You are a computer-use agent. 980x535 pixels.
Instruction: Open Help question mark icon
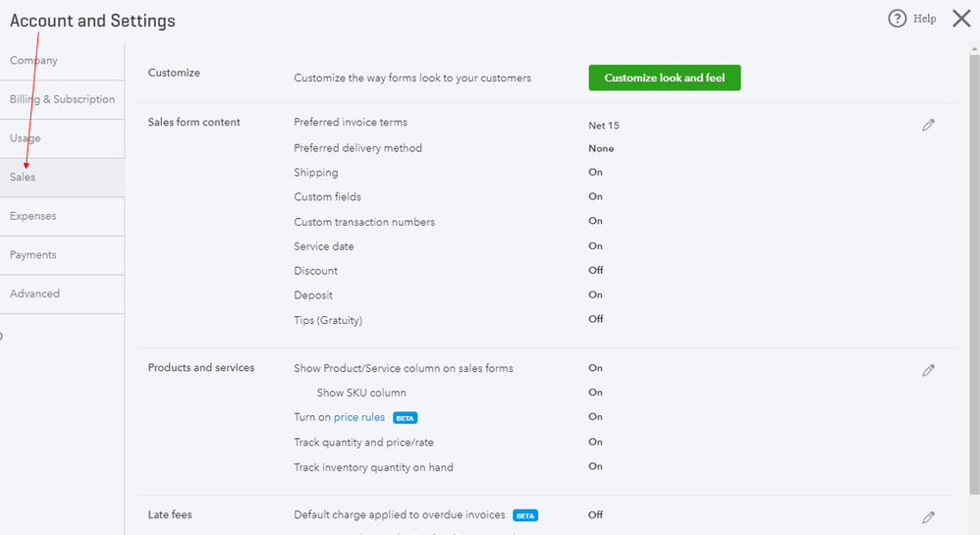click(x=897, y=19)
